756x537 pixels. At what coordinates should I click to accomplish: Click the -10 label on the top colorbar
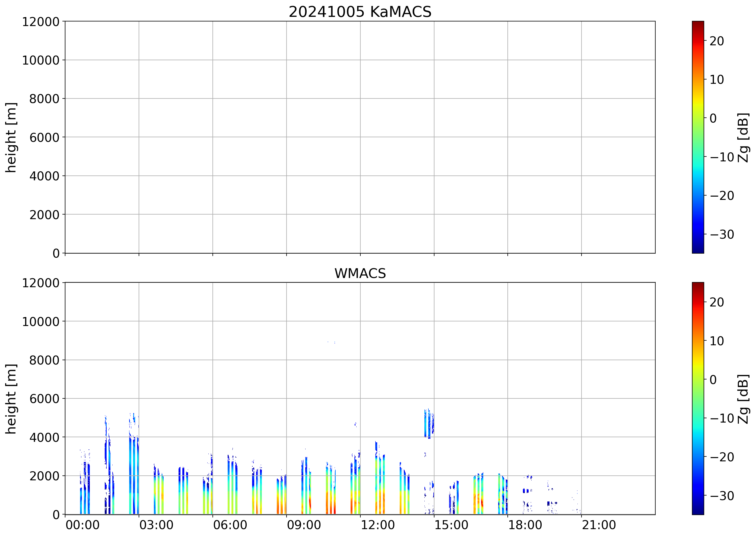tap(722, 157)
